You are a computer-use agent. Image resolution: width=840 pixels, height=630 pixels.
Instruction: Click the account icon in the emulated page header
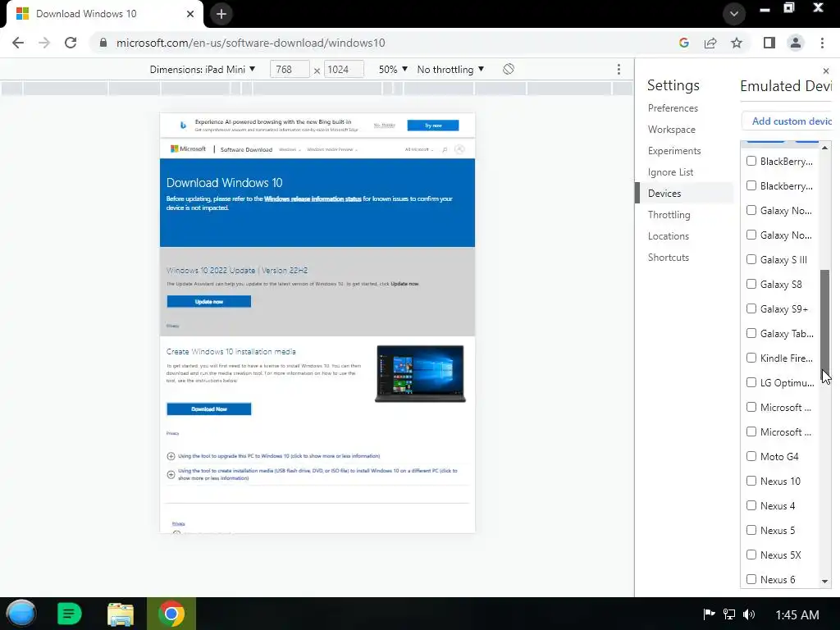pos(459,149)
